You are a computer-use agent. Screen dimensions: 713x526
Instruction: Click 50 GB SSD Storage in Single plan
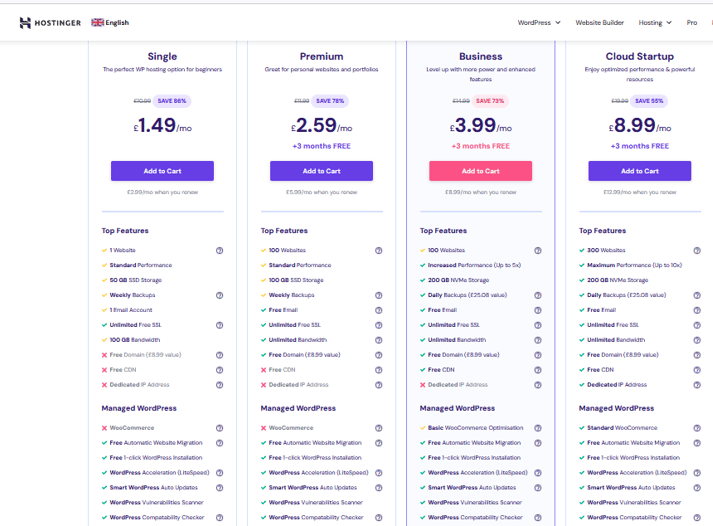[136, 280]
